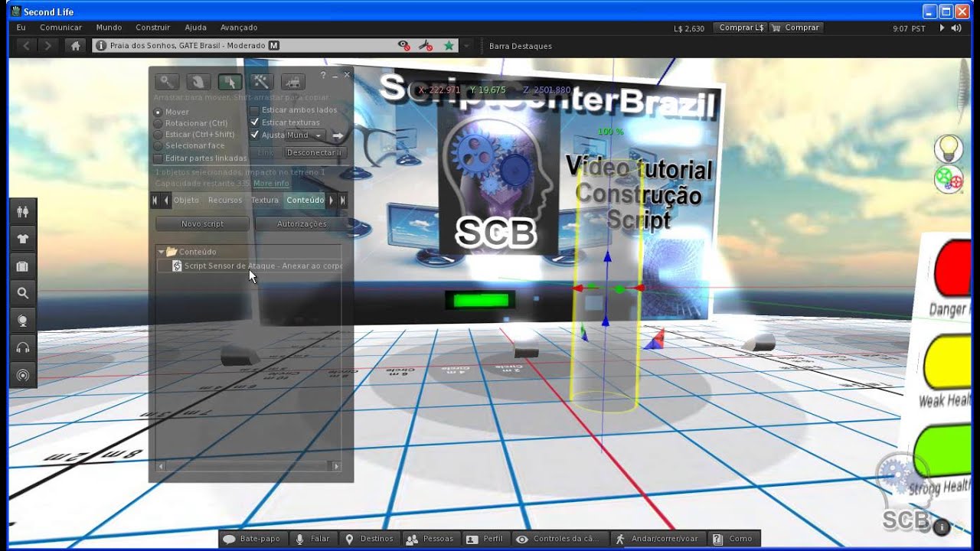Open location history dropdown arrow

466,46
